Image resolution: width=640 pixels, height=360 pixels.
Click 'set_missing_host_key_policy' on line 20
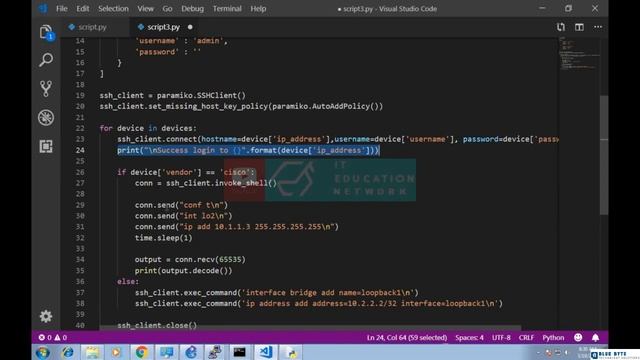211,107
